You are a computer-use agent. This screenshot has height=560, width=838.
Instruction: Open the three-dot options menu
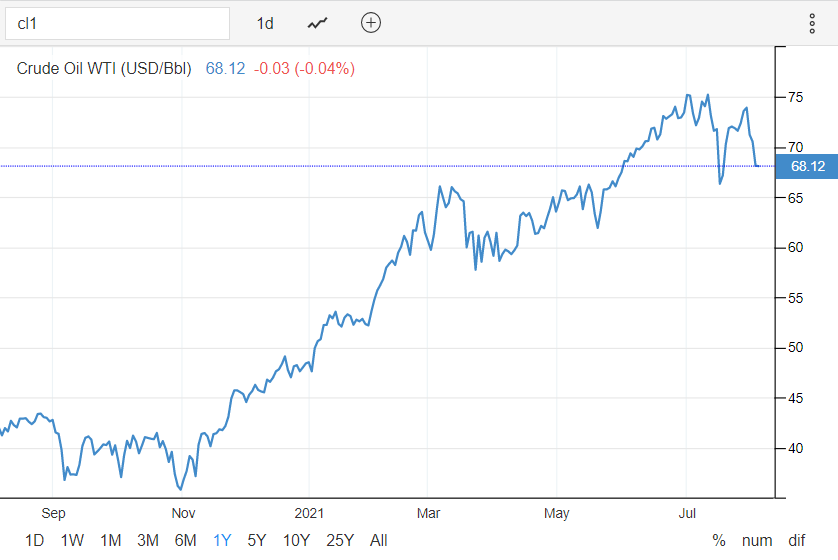tap(812, 23)
